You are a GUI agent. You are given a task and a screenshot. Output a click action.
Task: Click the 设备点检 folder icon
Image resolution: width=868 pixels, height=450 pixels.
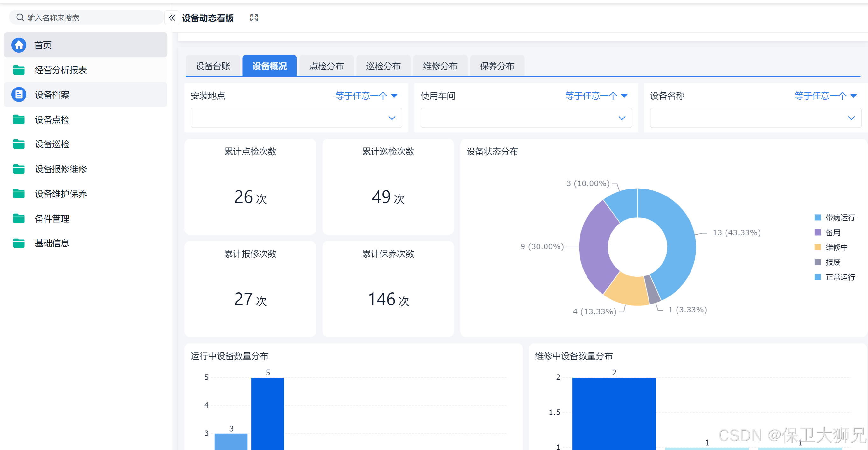[19, 119]
